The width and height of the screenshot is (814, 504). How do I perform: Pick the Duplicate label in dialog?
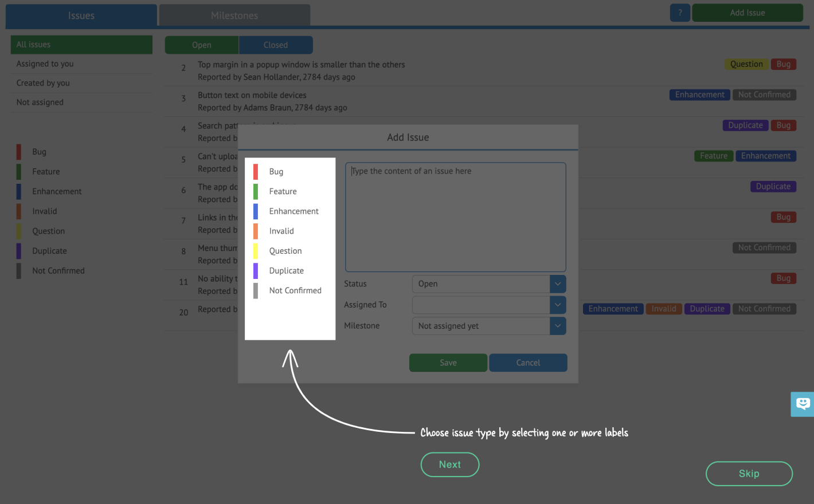point(286,271)
